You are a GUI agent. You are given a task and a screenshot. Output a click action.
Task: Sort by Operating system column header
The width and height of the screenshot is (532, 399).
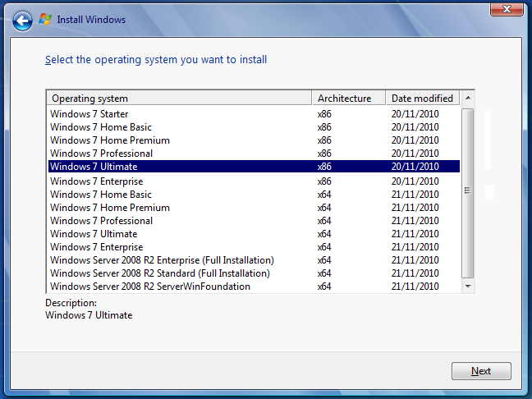(180, 98)
